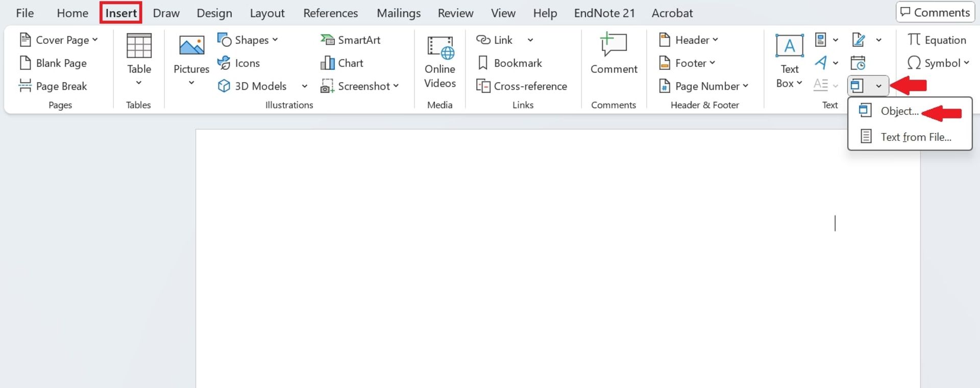The width and height of the screenshot is (980, 388).
Task: Insert Icons from the library
Action: [239, 63]
